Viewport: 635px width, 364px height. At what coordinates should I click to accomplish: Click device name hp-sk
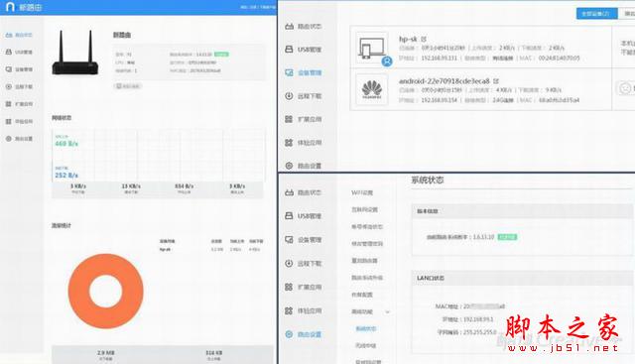[408, 39]
